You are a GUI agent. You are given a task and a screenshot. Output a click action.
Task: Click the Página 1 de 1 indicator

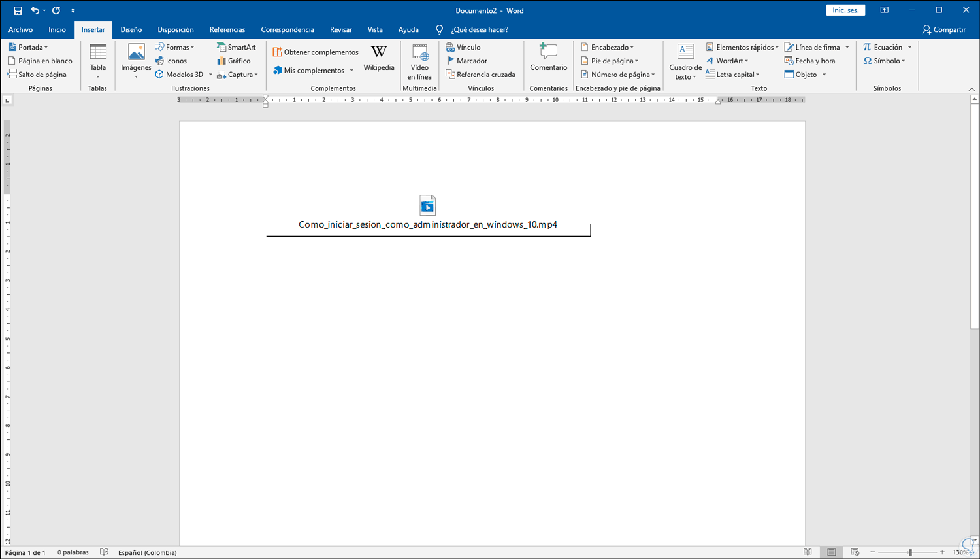pos(25,552)
